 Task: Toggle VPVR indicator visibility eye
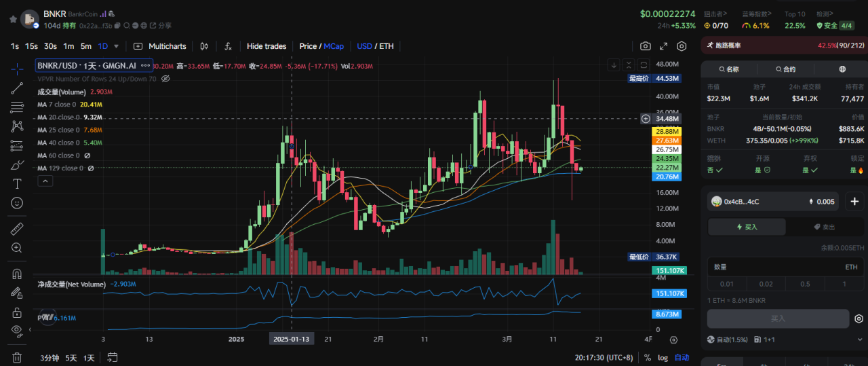(165, 79)
